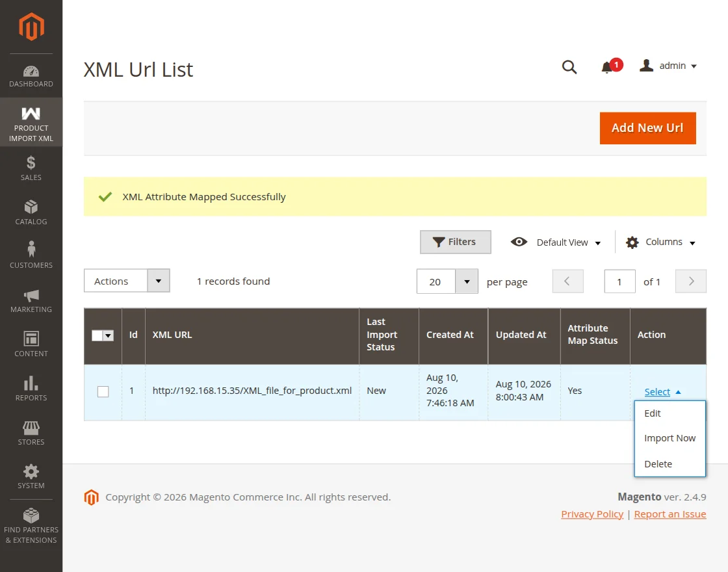This screenshot has height=572, width=728.
Task: Open the System menu
Action: pyautogui.click(x=31, y=477)
